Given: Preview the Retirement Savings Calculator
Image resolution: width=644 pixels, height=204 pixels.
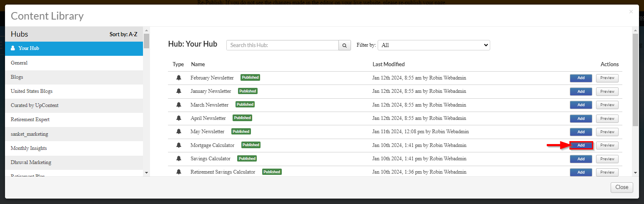Looking at the screenshot, I should [607, 172].
